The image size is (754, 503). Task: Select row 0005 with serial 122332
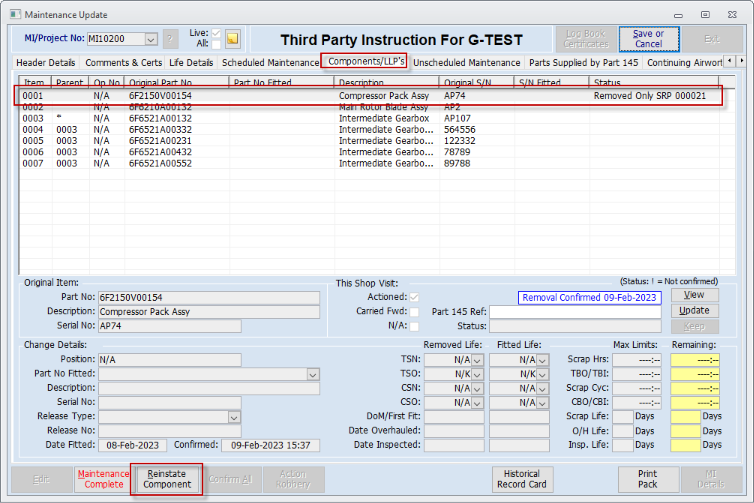click(368, 141)
